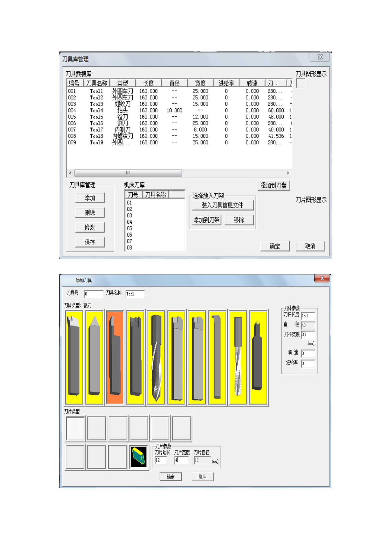Select the first turning tool body thumbnail
Screen dimensions: 392x554
pyautogui.click(x=74, y=357)
